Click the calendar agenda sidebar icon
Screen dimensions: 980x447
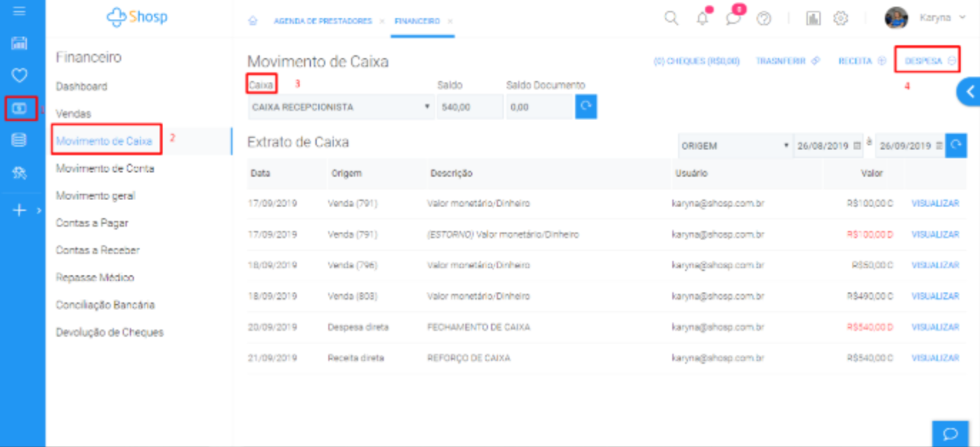[x=19, y=43]
